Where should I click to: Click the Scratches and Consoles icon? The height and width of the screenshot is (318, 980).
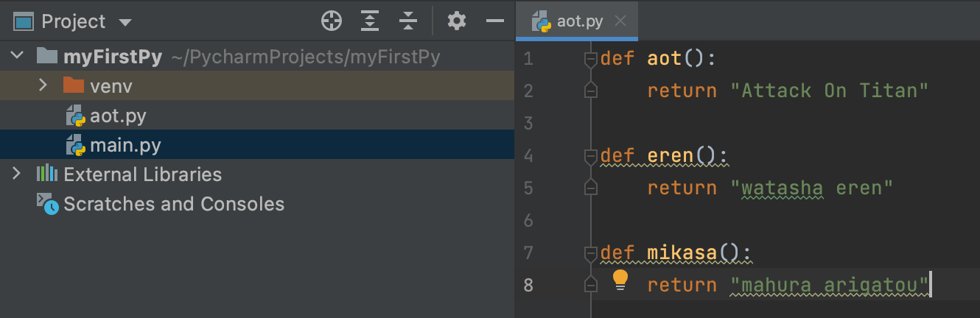(x=47, y=204)
